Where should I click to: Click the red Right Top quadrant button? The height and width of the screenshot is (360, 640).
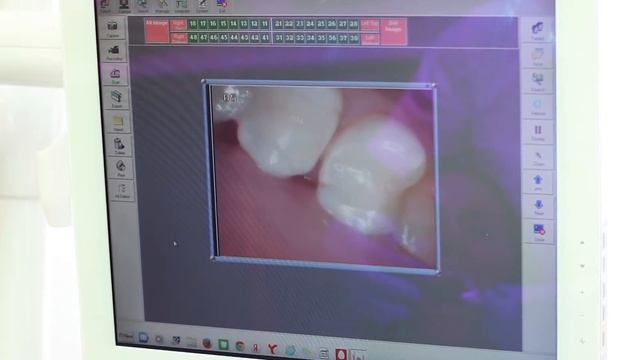[178, 24]
